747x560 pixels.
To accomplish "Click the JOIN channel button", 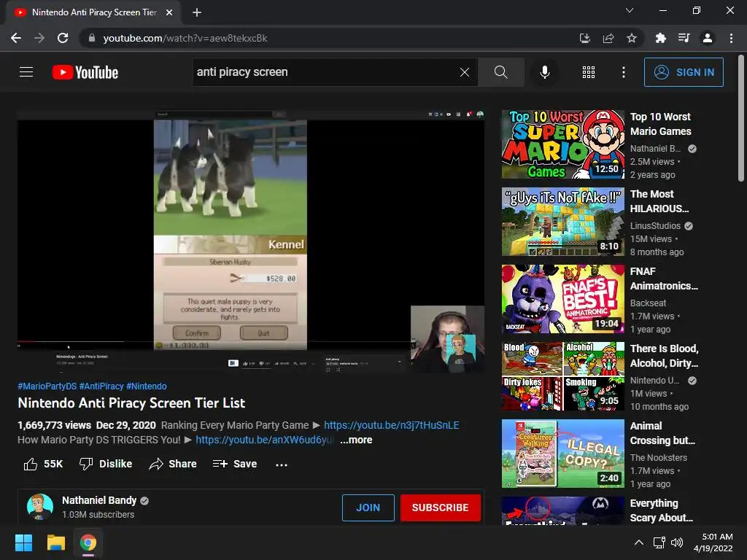I will coord(368,507).
